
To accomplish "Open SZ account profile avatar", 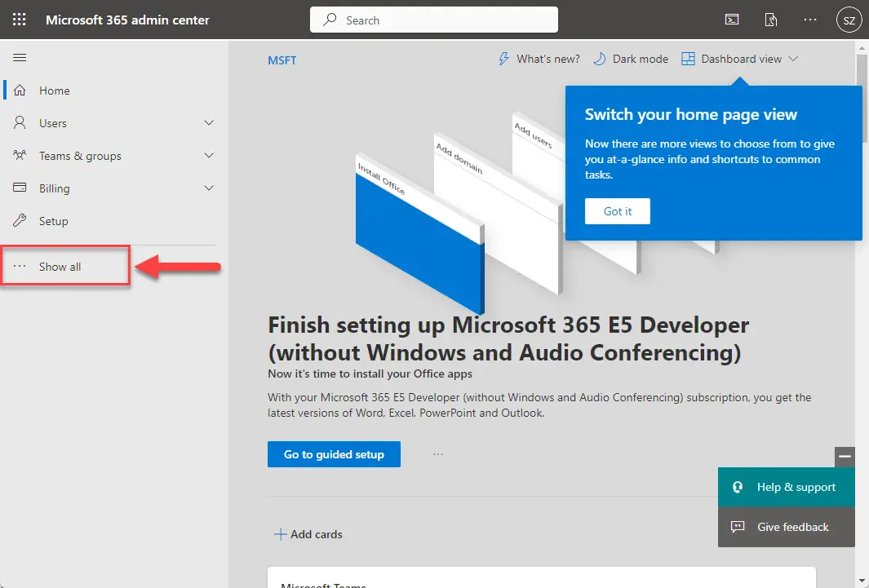I will (x=849, y=20).
